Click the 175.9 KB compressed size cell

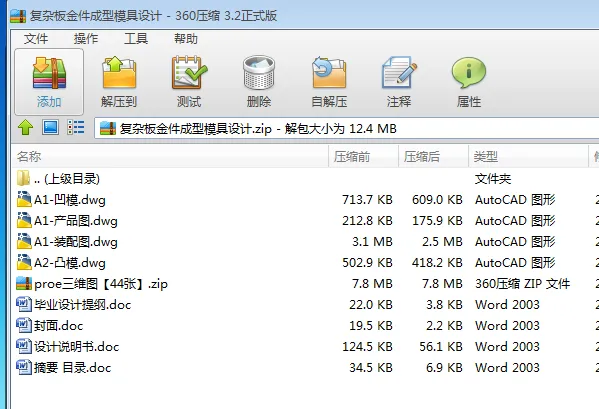click(x=437, y=221)
